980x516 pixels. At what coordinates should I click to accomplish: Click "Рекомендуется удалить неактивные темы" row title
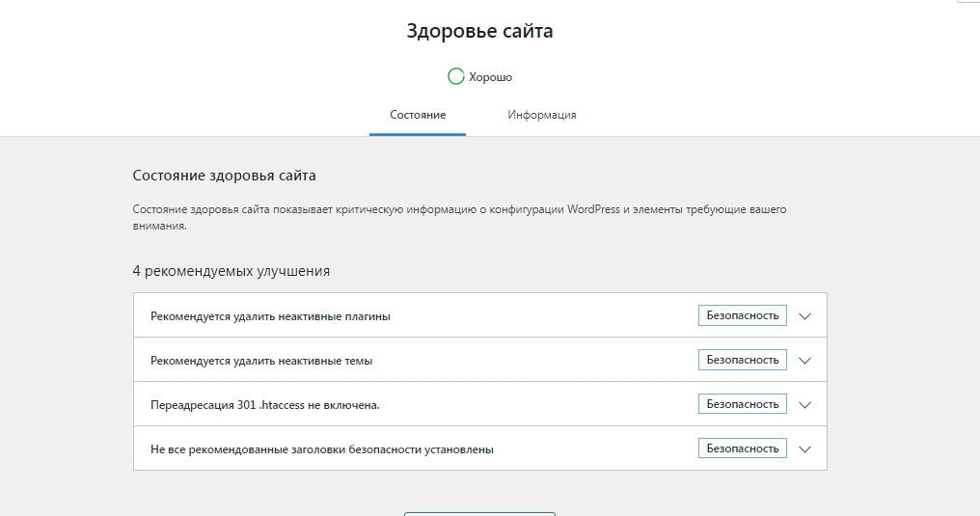(261, 361)
